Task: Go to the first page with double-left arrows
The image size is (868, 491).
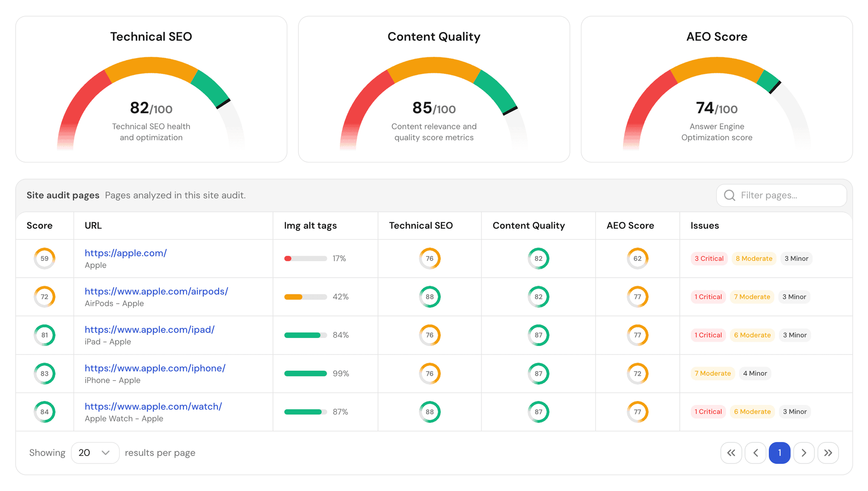Action: (x=731, y=453)
